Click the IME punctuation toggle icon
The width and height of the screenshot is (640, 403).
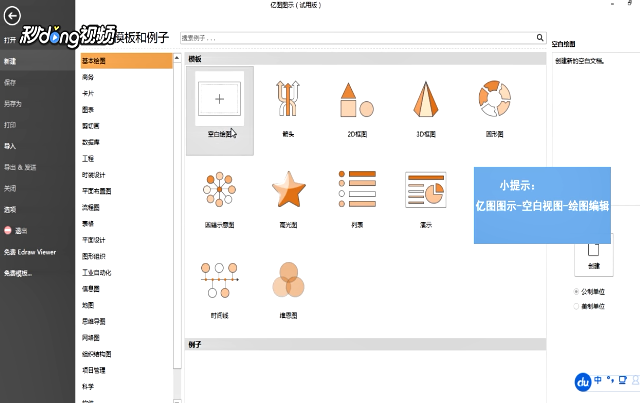tap(610, 380)
